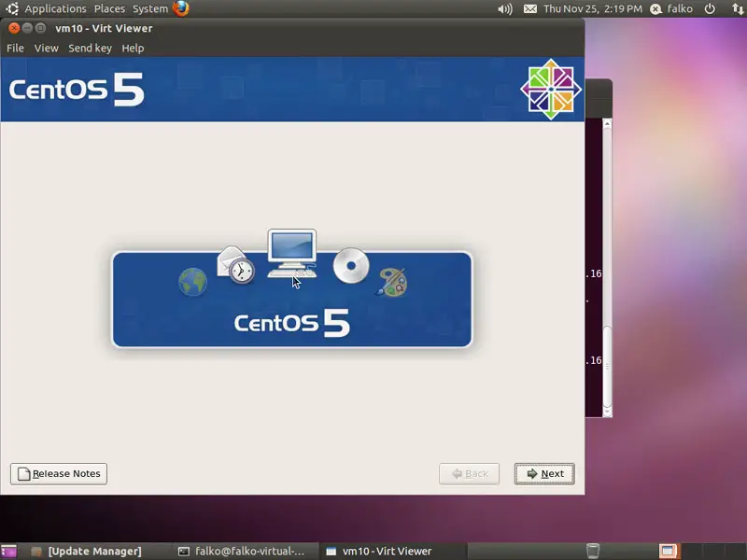Click the terminal scrollbar up arrow
The image size is (747, 560).
pos(607,124)
